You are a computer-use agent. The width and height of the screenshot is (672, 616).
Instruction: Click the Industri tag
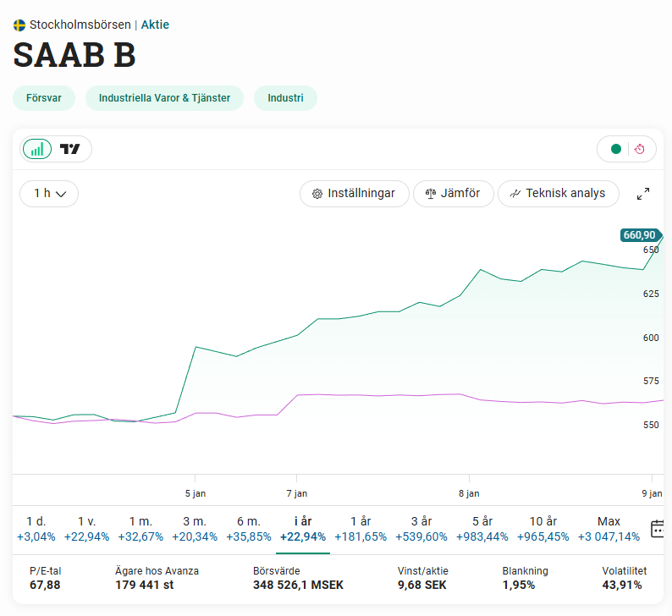pos(285,98)
